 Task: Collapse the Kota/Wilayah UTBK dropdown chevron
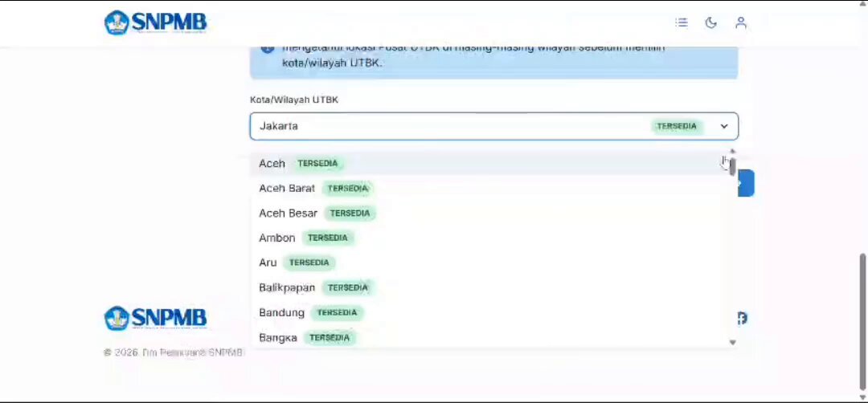point(724,126)
